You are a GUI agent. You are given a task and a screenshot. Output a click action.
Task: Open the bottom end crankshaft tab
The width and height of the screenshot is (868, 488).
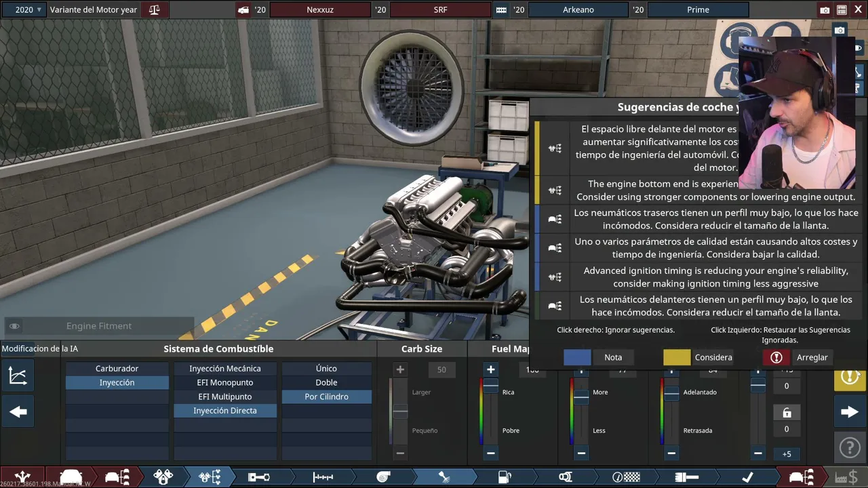(x=258, y=477)
